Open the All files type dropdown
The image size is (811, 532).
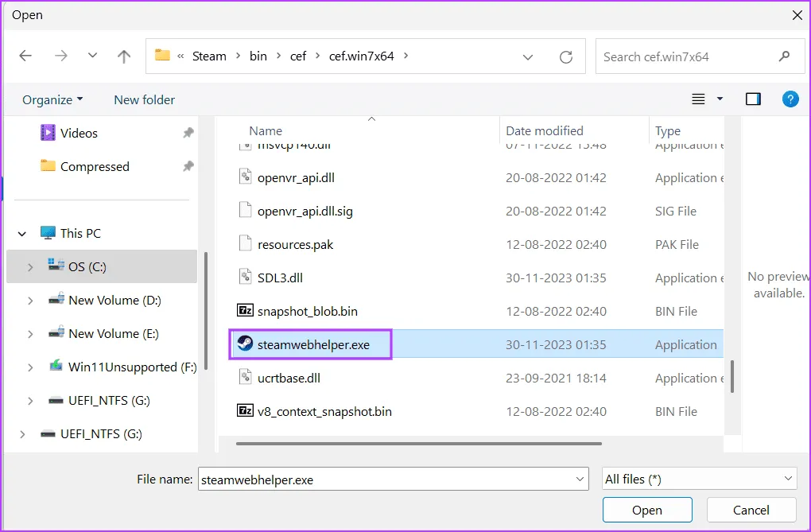click(699, 479)
